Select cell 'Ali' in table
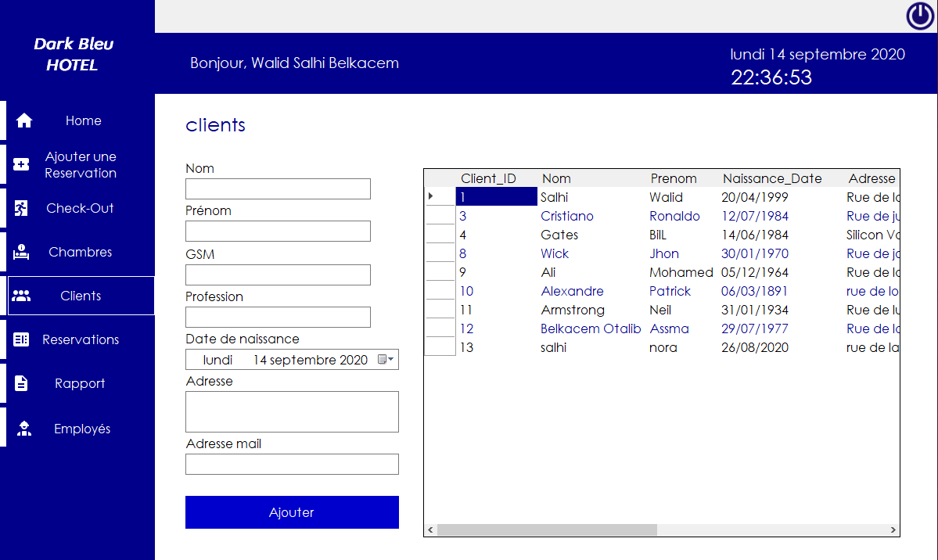Screen dimensions: 938x560 pos(548,272)
